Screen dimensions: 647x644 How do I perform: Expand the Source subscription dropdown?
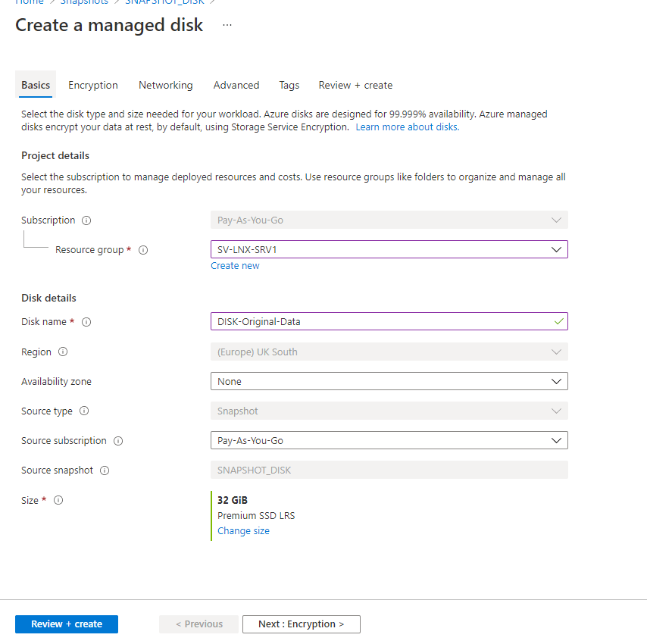click(x=389, y=440)
